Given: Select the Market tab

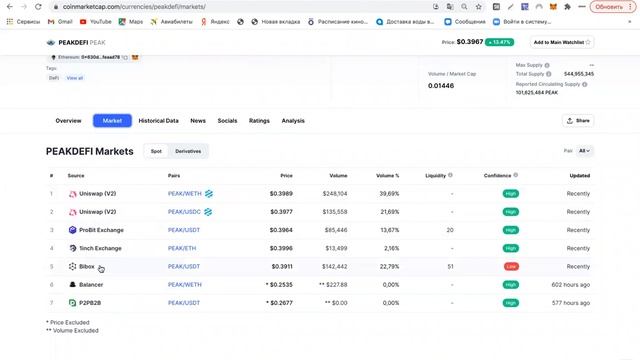Looking at the screenshot, I should click(112, 121).
